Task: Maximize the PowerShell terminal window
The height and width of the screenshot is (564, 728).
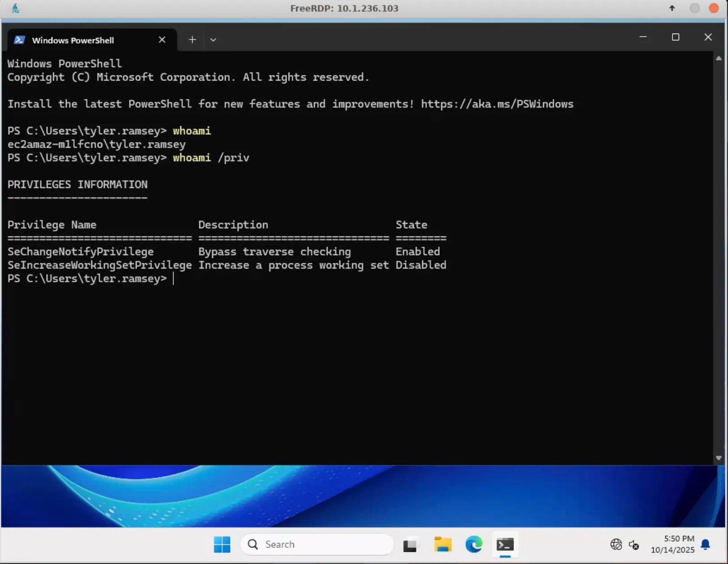Action: click(676, 37)
